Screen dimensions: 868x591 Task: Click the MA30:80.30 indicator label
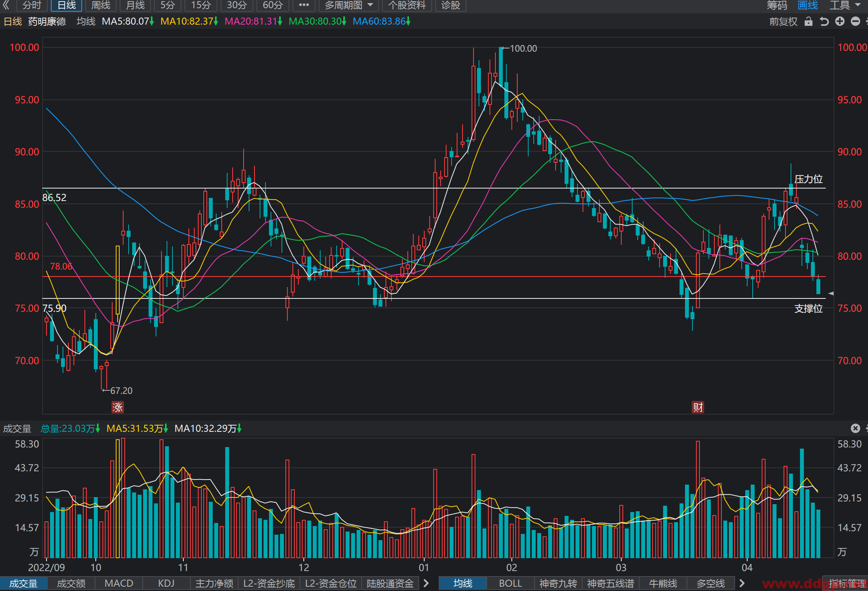317,22
